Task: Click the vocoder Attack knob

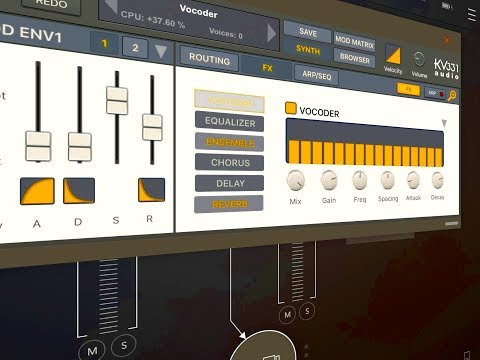Action: tap(413, 180)
